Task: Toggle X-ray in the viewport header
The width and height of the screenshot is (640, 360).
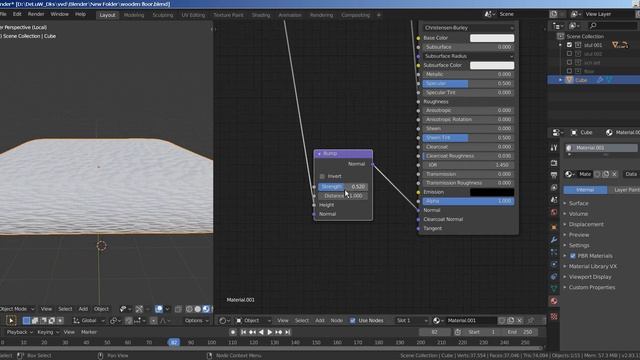Action: 178,309
